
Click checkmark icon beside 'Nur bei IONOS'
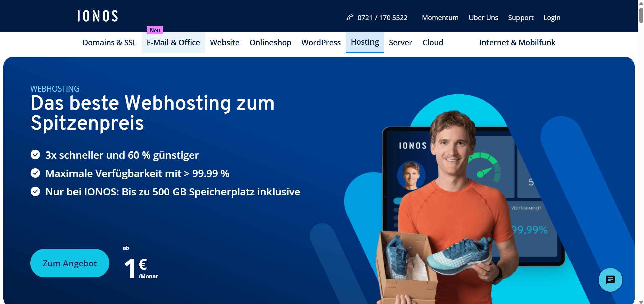click(35, 191)
